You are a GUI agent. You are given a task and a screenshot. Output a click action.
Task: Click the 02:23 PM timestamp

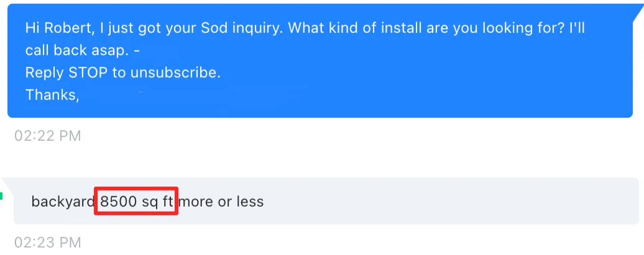click(48, 242)
